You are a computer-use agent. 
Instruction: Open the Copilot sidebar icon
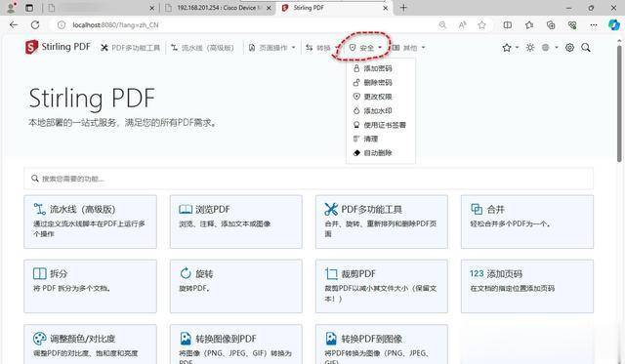614,24
